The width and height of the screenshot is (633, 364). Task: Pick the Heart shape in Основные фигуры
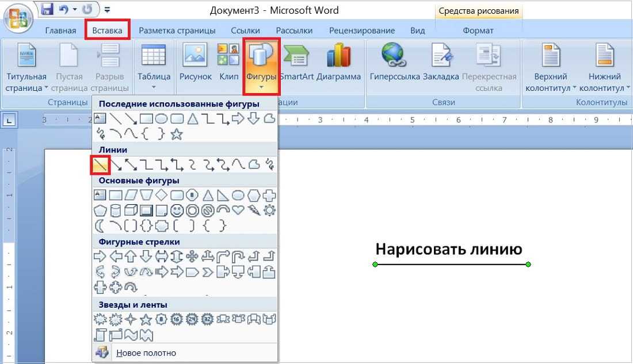(x=238, y=210)
